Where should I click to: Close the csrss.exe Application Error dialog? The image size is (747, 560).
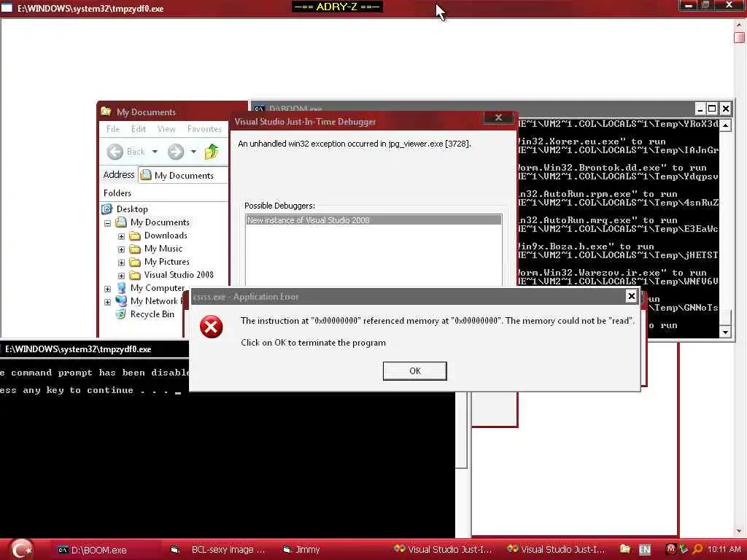(x=631, y=296)
